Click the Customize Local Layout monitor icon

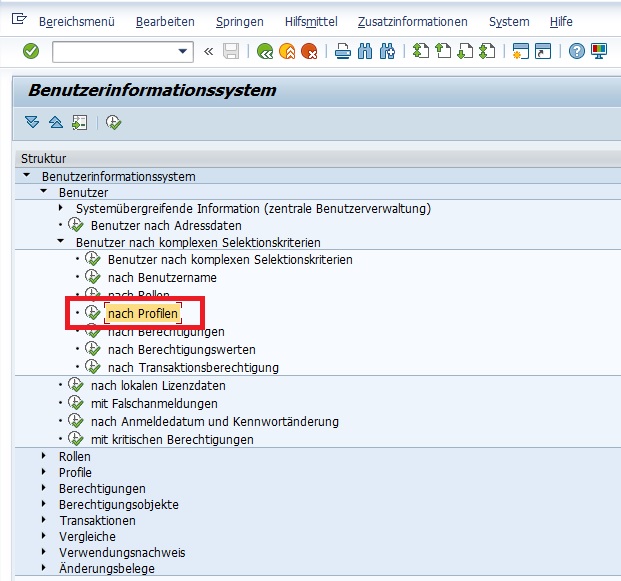599,51
